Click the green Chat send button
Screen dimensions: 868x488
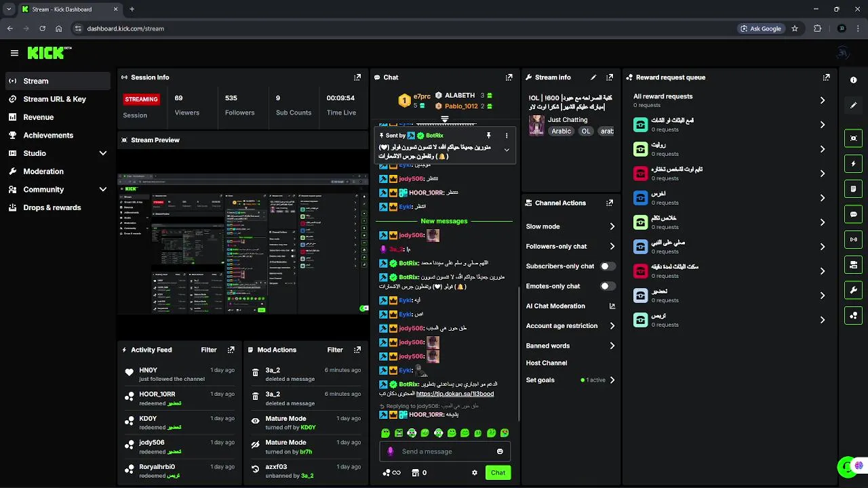pyautogui.click(x=498, y=472)
